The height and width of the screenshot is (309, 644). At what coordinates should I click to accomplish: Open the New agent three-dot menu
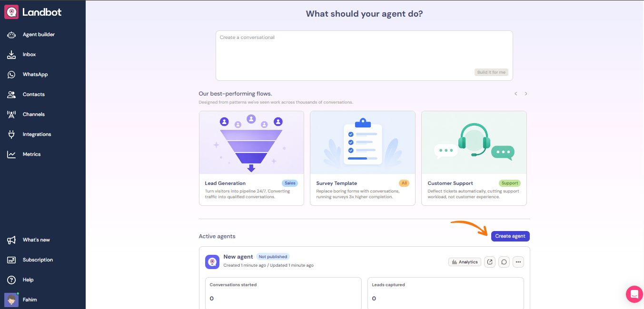tap(518, 262)
